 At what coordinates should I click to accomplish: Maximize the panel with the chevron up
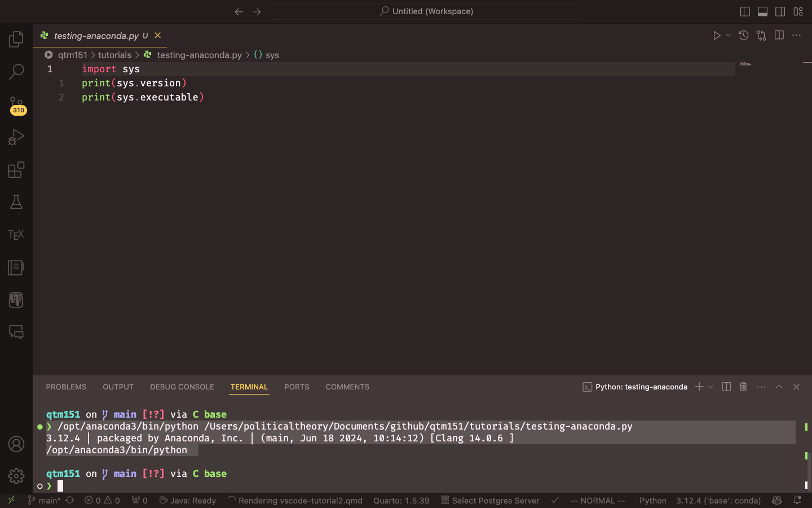(x=779, y=387)
